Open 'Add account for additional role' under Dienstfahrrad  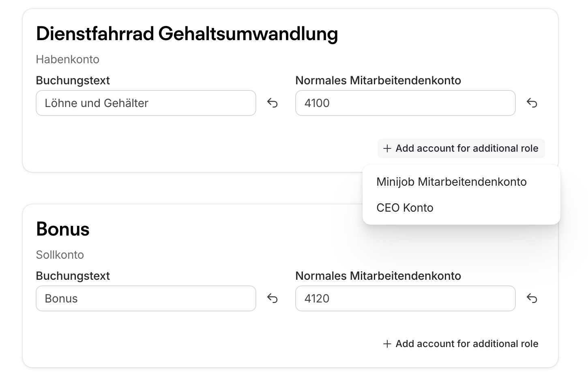tap(461, 148)
